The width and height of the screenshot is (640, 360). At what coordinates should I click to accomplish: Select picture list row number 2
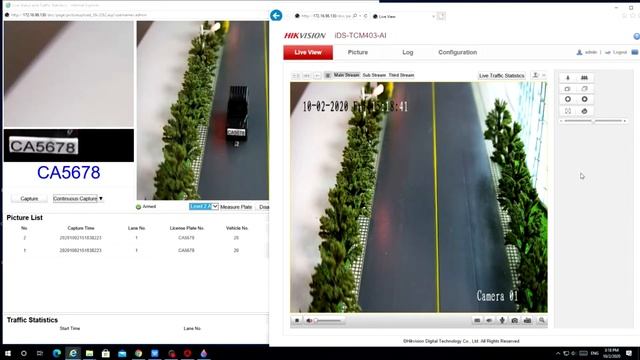pos(136,238)
